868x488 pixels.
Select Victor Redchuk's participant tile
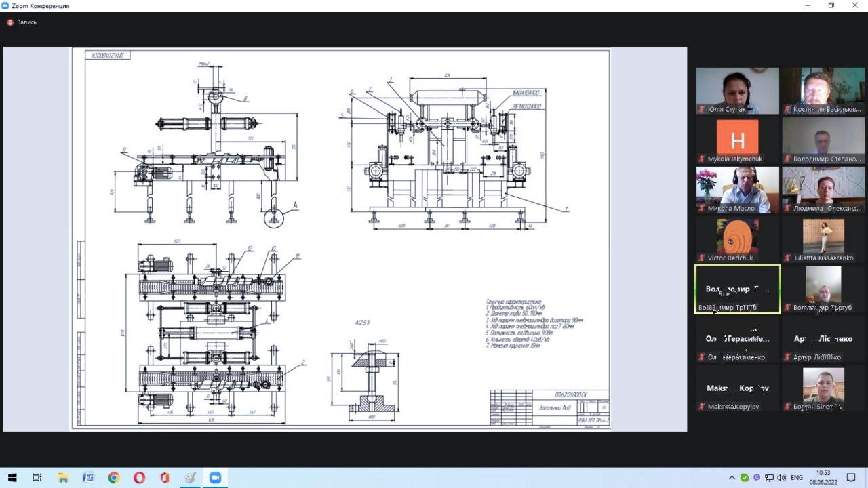pos(738,240)
